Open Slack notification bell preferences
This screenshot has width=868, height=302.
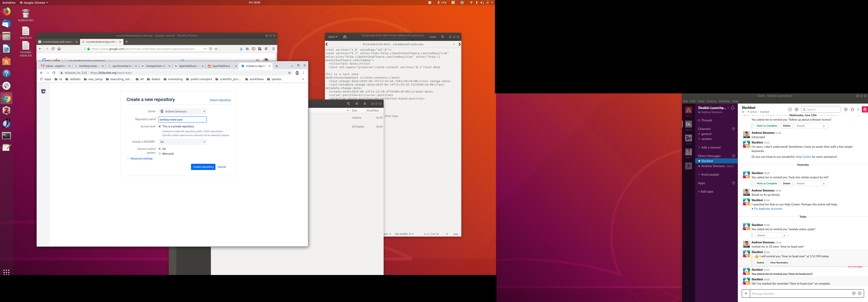(733, 108)
